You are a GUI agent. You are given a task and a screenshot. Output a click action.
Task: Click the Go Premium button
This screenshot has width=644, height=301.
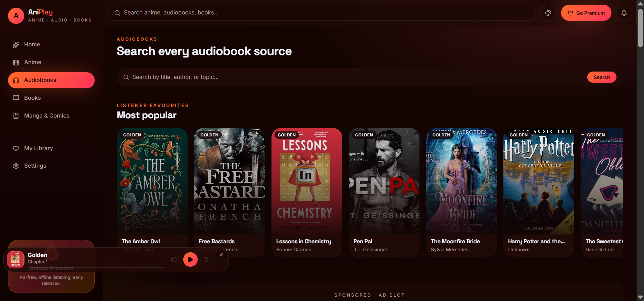tap(586, 13)
